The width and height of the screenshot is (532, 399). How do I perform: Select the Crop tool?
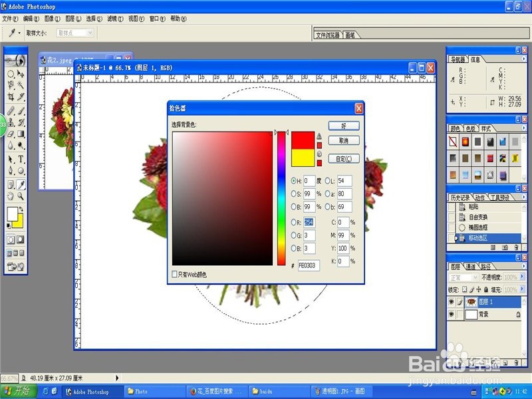[x=11, y=96]
